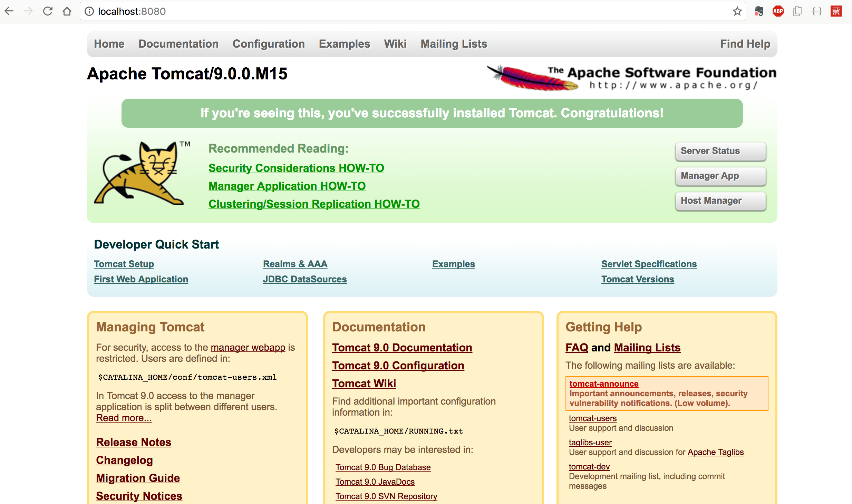
Task: Open the Apache Software Foundation feather logo
Action: click(631, 78)
